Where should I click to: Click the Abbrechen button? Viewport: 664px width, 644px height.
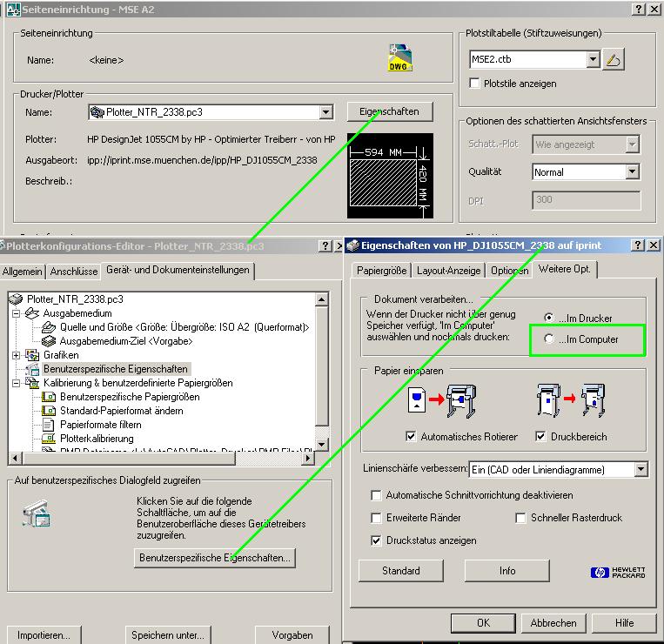coord(553,623)
